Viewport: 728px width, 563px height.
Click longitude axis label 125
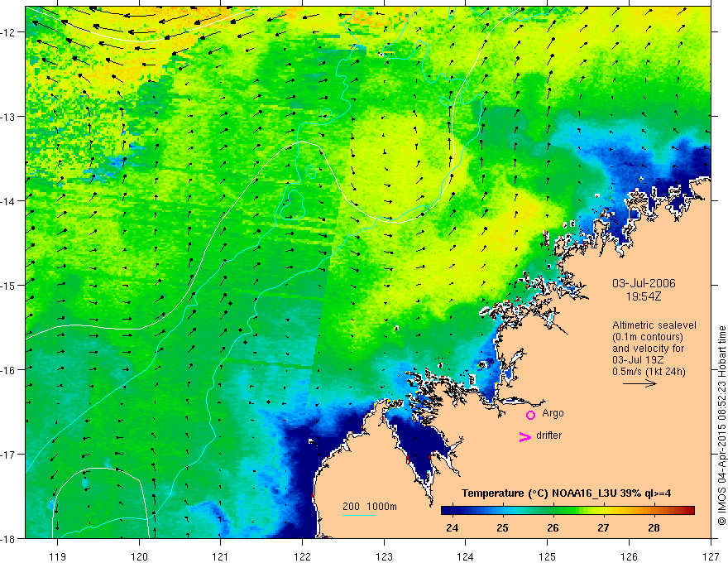click(548, 556)
